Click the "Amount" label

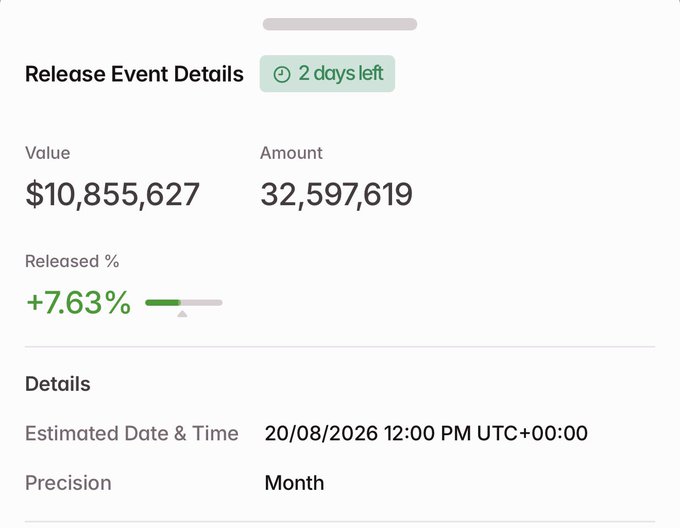pos(291,153)
